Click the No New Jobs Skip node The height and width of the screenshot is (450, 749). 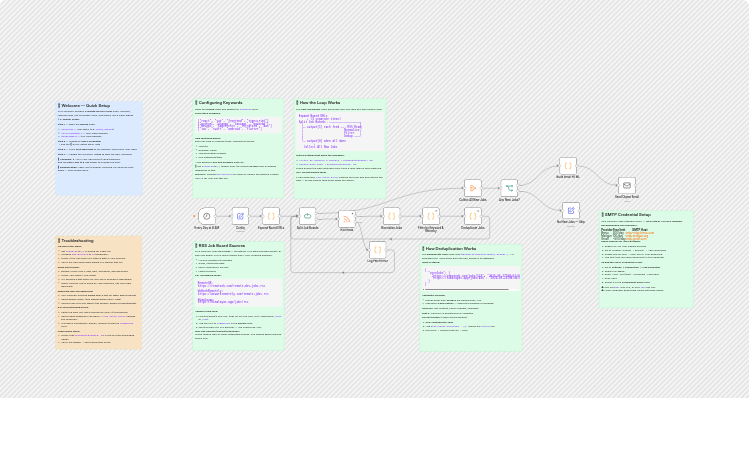tap(571, 211)
